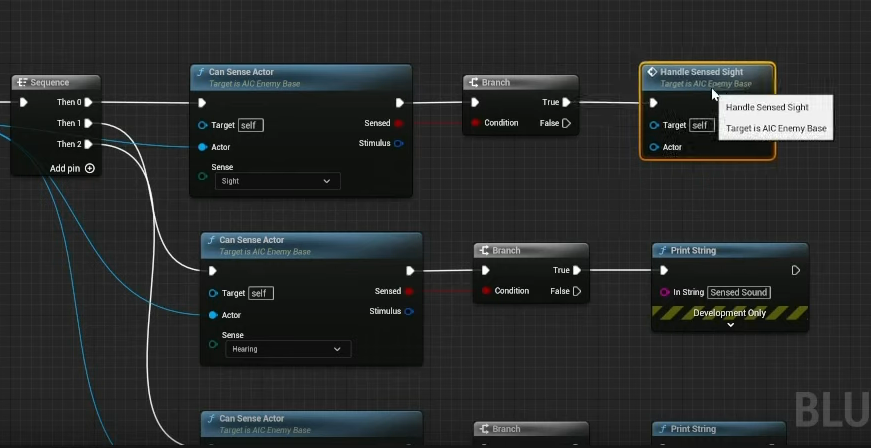
Task: Click the exec output pin of the Sensed Sound Print String
Action: 795,270
